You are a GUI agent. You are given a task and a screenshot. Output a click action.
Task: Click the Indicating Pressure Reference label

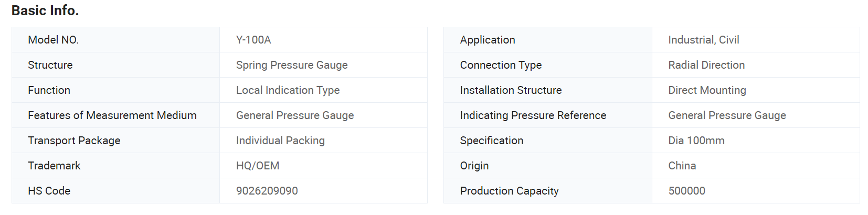pyautogui.click(x=533, y=115)
